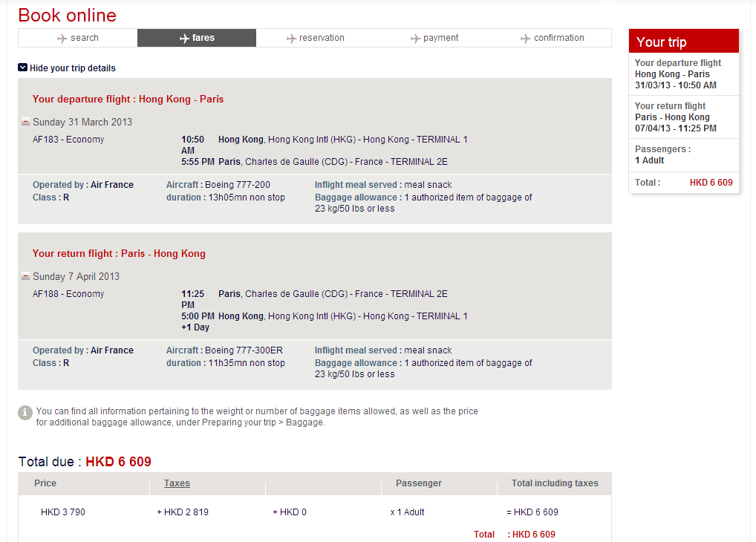Select return flight summary in Your trip panel
Image resolution: width=756 pixels, height=542 pixels.
tap(676, 117)
